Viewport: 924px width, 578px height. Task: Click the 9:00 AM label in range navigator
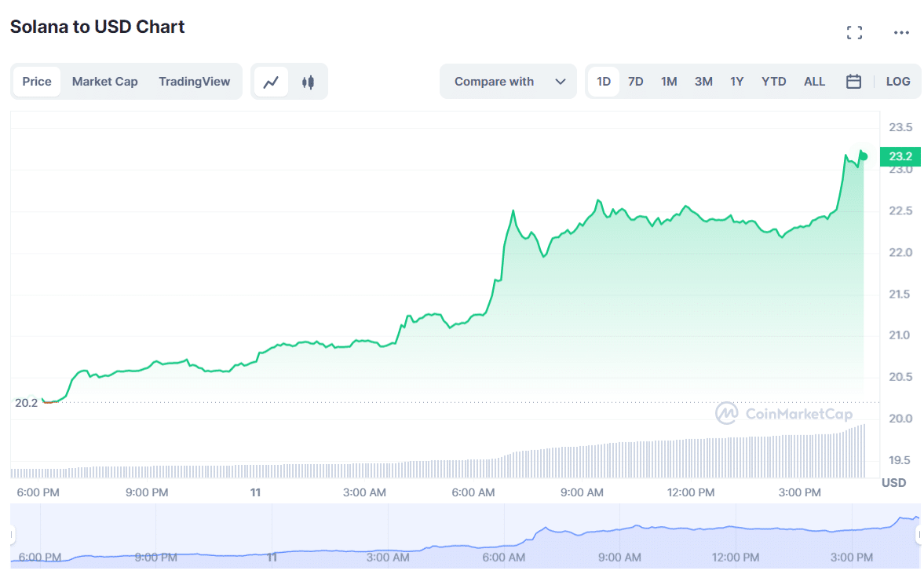(619, 558)
